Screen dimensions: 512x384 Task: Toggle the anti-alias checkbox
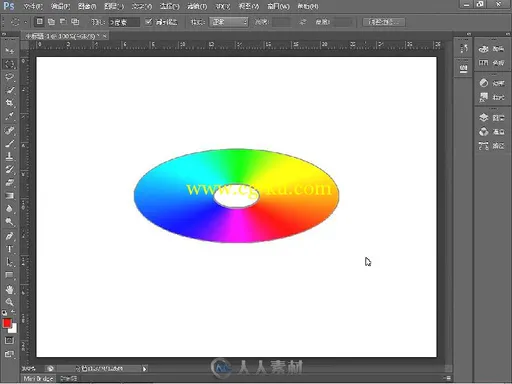click(x=149, y=22)
